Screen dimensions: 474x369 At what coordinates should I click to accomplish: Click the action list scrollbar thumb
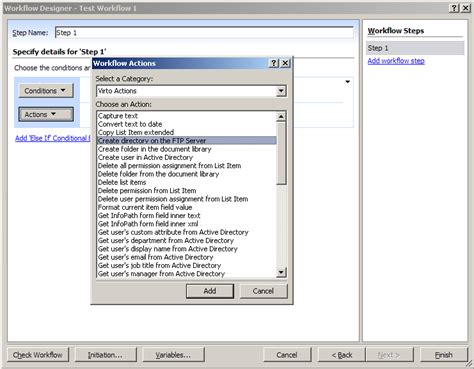click(281, 153)
